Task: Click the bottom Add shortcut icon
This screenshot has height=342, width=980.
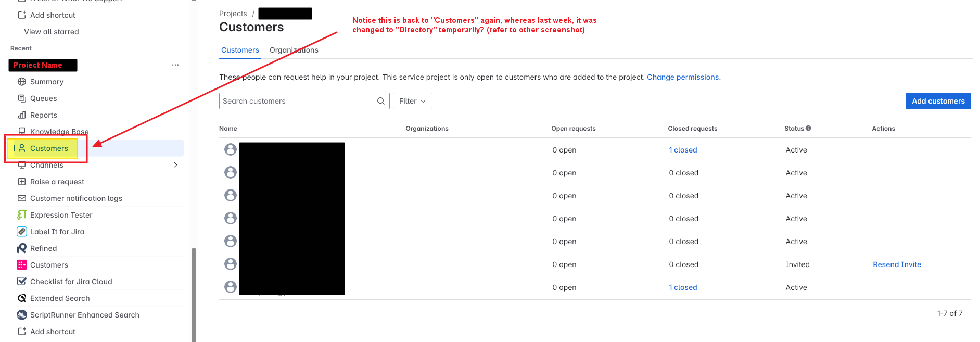Action: (x=22, y=332)
